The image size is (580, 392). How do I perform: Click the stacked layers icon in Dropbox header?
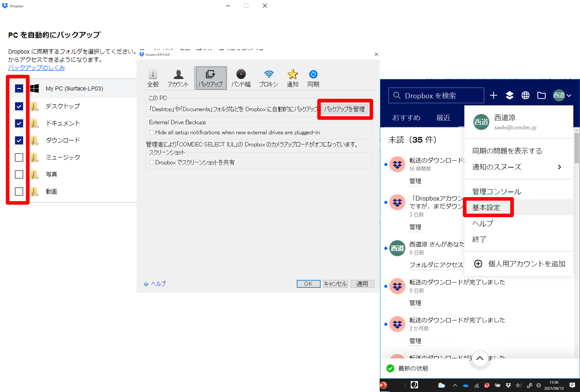[x=510, y=95]
